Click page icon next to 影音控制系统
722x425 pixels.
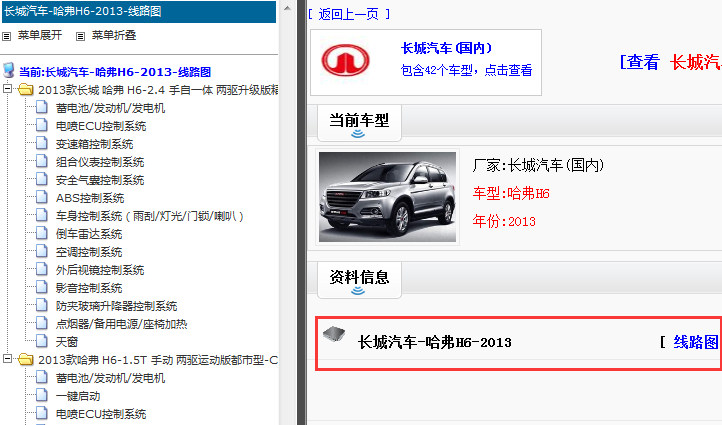click(x=42, y=287)
